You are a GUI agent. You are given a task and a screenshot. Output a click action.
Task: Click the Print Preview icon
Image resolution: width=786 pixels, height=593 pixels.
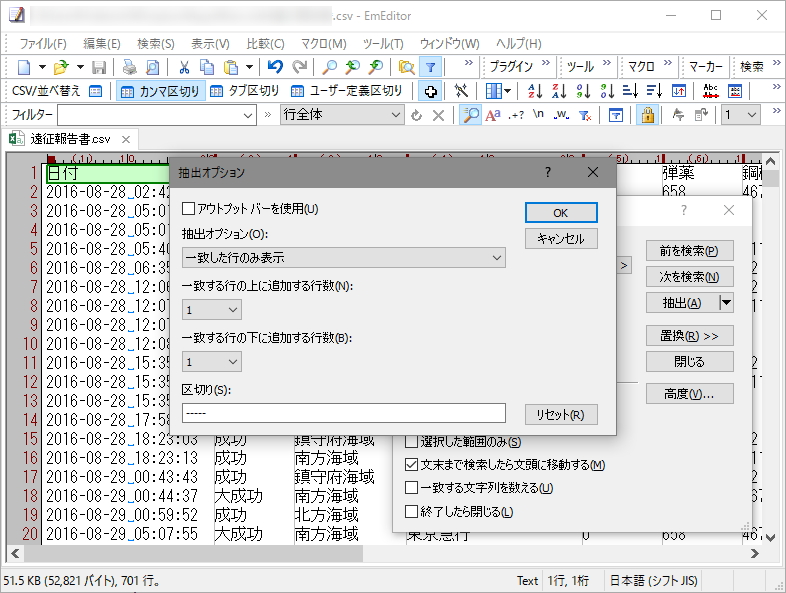click(152, 67)
